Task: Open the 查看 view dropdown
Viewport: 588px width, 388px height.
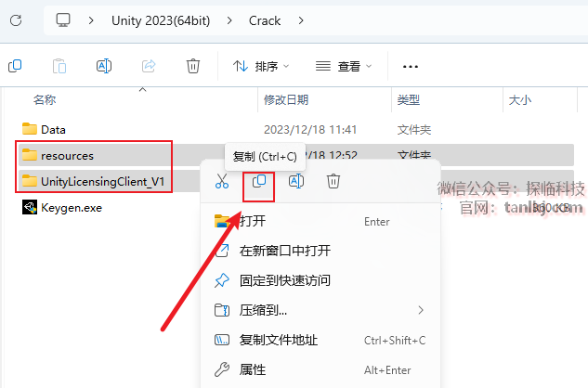Action: (344, 66)
